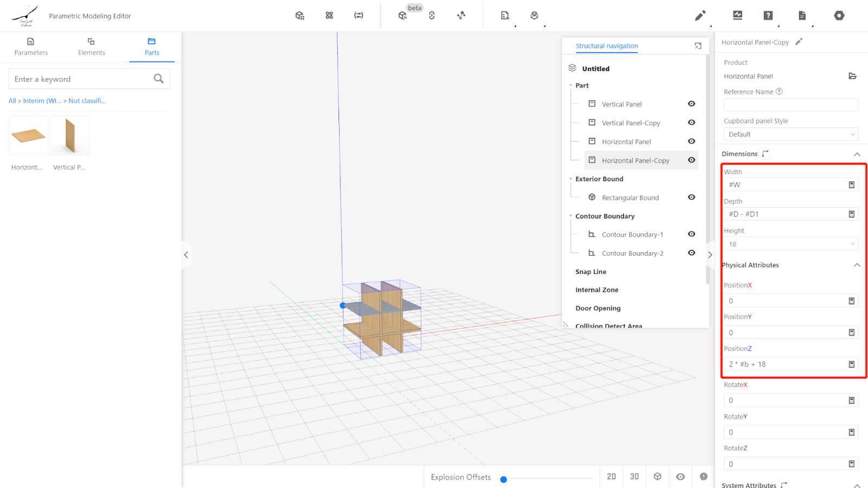Pop out the Structural navigation panel

click(698, 46)
